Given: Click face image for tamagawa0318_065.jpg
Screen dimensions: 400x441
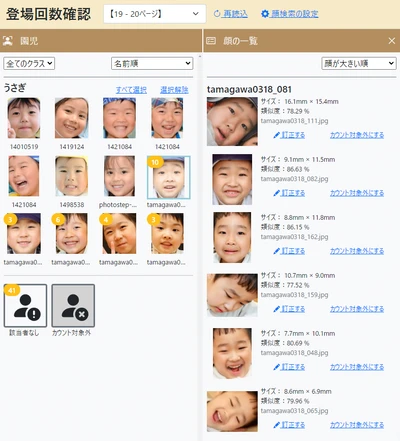Looking at the screenshot, I should click(232, 411).
